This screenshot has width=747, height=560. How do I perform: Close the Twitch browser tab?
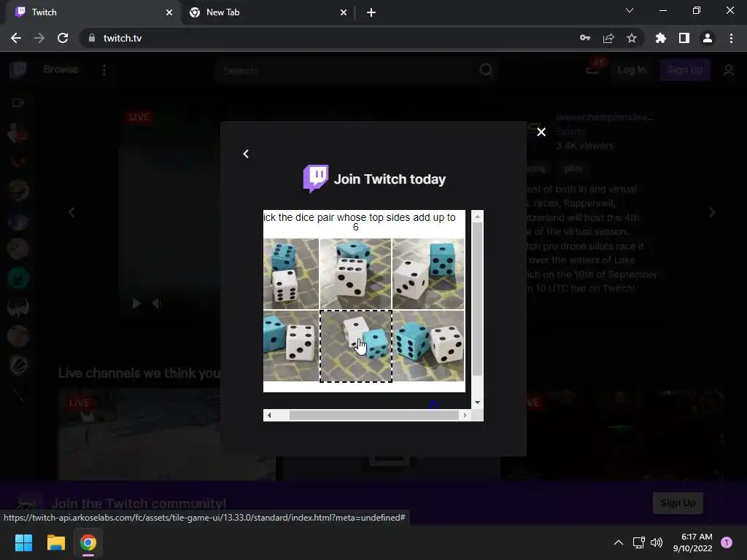[169, 12]
